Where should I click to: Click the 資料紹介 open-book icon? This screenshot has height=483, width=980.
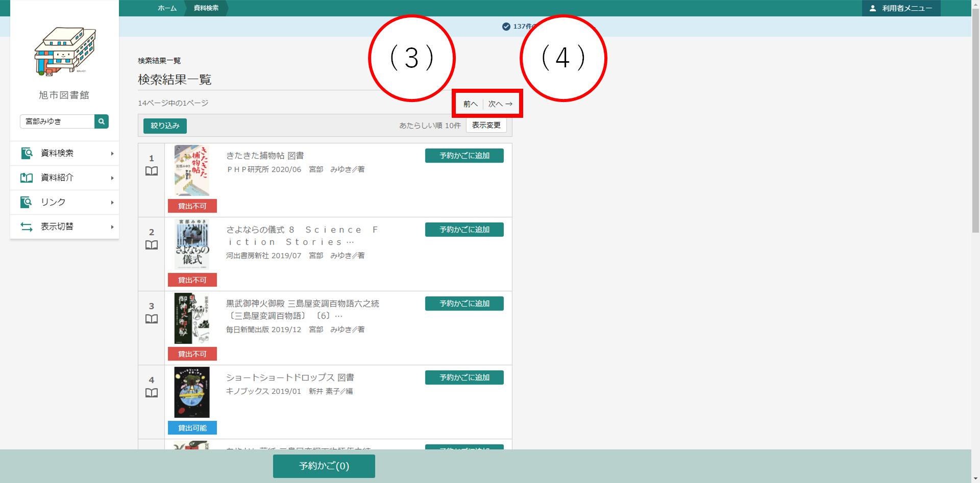[27, 177]
